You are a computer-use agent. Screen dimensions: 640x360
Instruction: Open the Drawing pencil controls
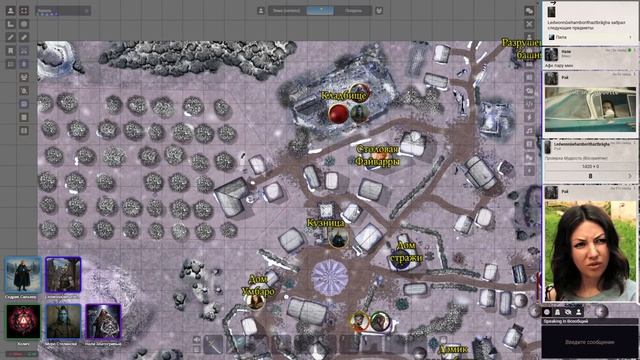point(11,38)
